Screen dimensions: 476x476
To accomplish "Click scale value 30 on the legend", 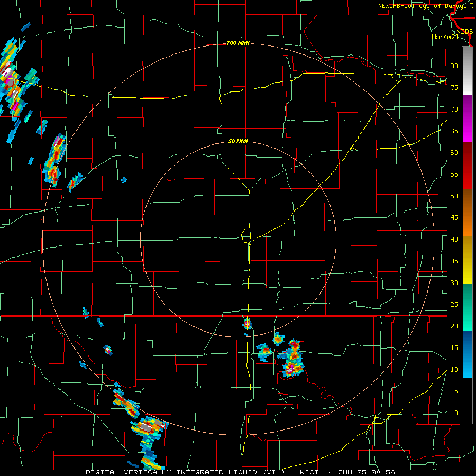I will 454,282.
